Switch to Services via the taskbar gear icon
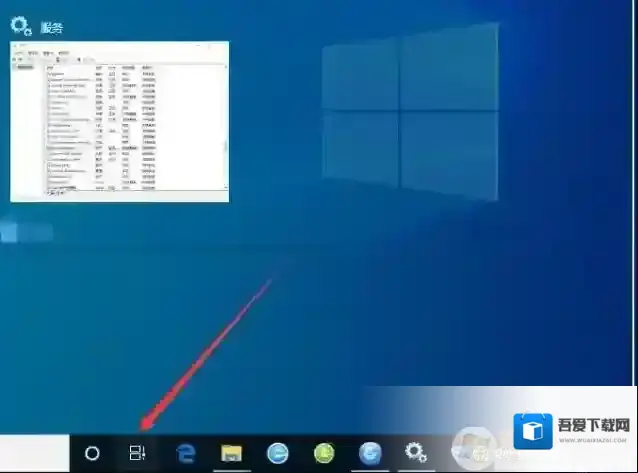The image size is (638, 473). click(x=416, y=453)
